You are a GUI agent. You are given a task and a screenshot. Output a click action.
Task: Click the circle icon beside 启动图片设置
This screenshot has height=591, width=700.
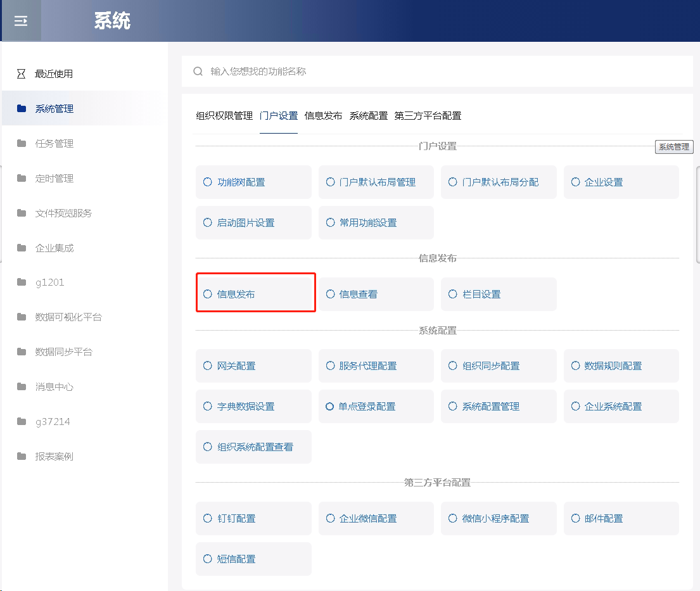click(x=208, y=223)
